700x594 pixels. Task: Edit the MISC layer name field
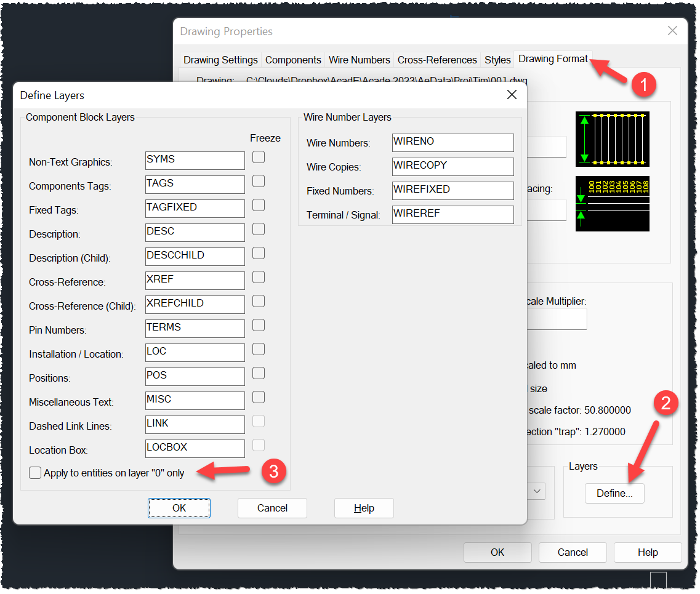click(195, 401)
